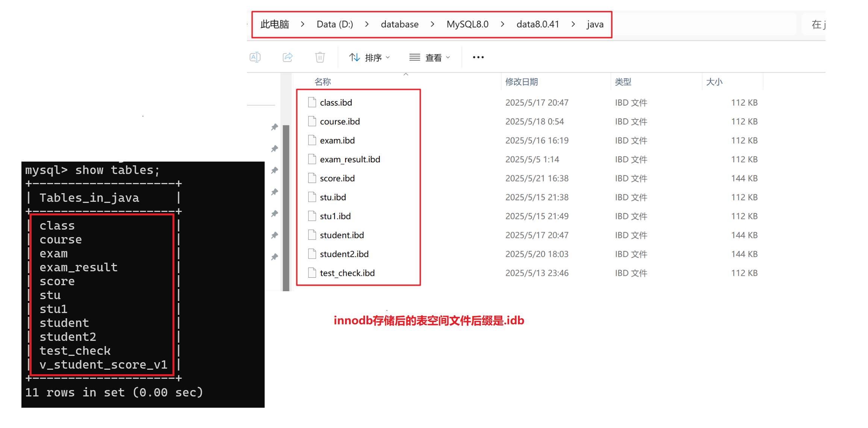Image resolution: width=868 pixels, height=428 pixels.
Task: Click file icon next to class.ibd
Action: click(312, 102)
